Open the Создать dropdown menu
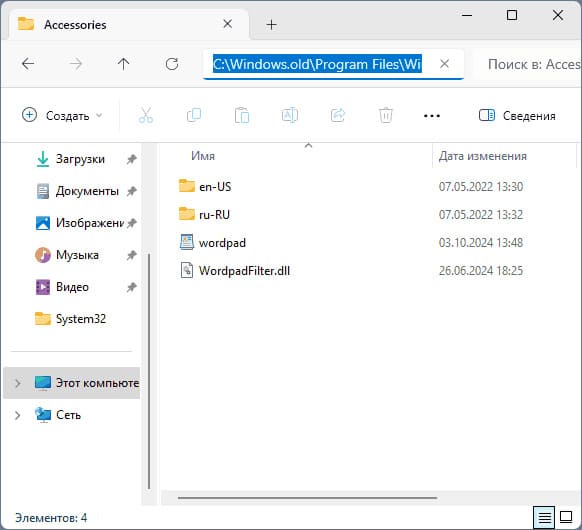Screen dimensions: 582x530 (62, 115)
